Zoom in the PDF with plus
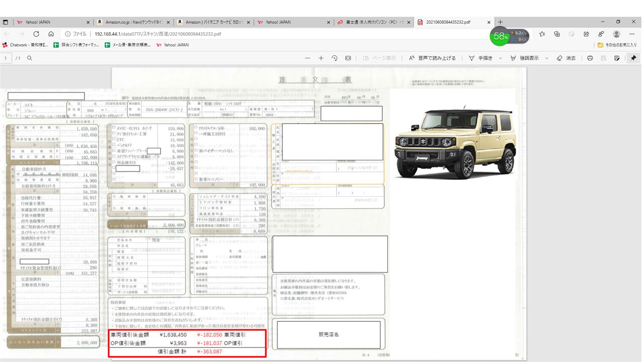The width and height of the screenshot is (644, 362). coord(321,58)
